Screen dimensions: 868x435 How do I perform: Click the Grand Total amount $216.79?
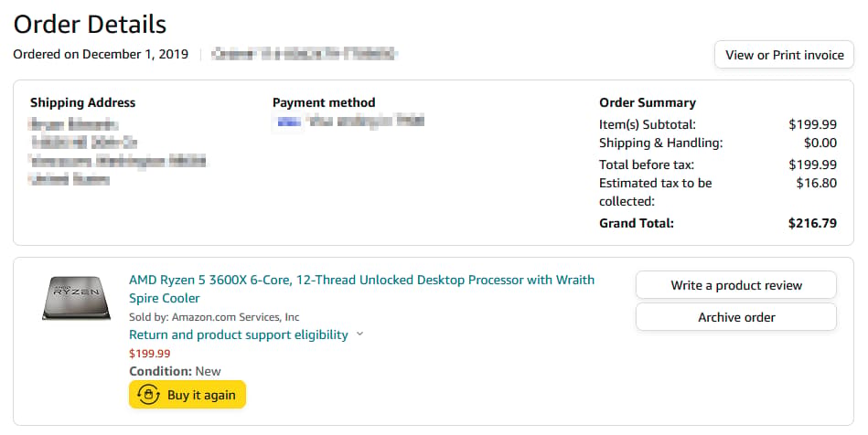pyautogui.click(x=812, y=223)
